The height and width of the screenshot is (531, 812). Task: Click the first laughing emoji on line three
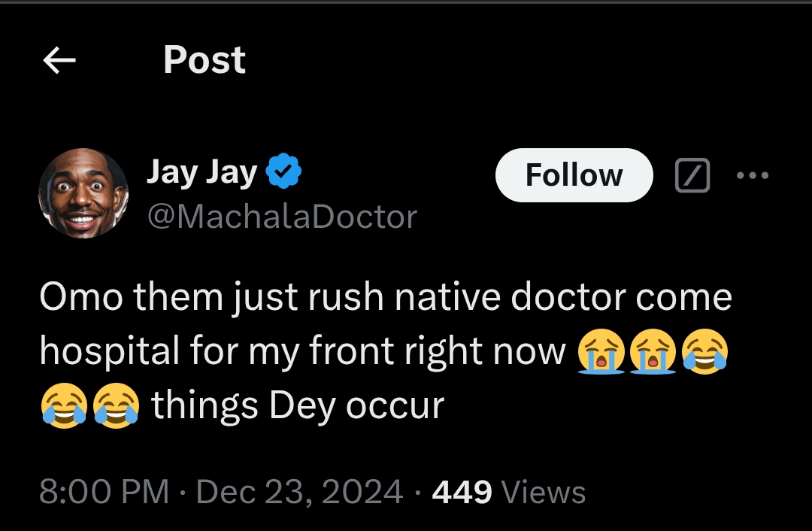(63, 407)
